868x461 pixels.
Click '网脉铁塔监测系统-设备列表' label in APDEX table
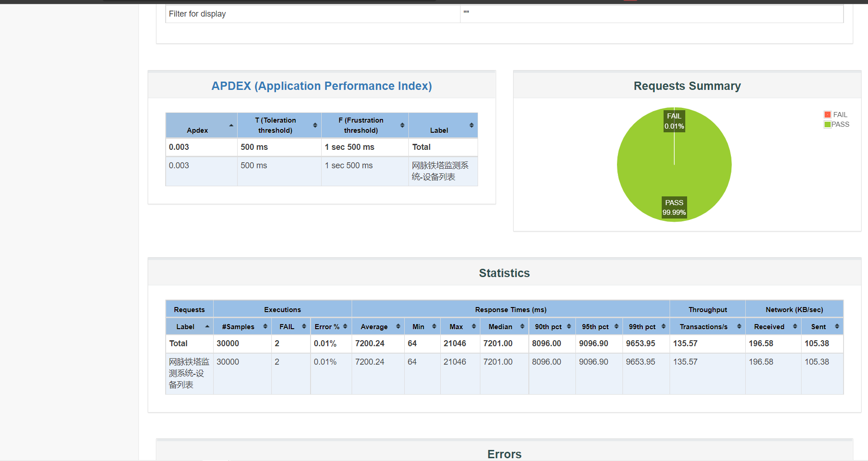[x=440, y=171]
